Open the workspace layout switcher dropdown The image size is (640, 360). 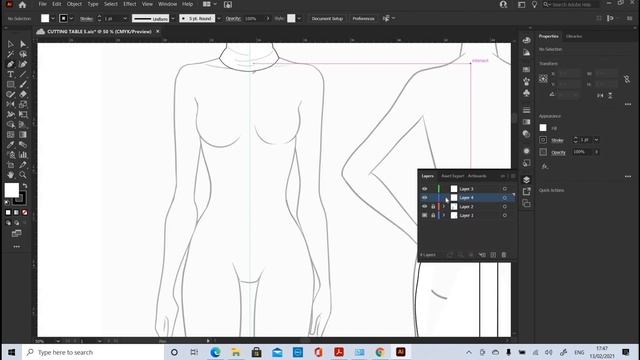click(x=209, y=4)
